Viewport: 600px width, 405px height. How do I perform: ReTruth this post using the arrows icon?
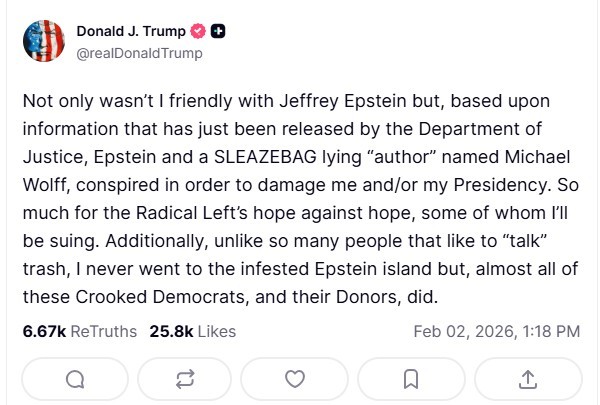click(184, 379)
